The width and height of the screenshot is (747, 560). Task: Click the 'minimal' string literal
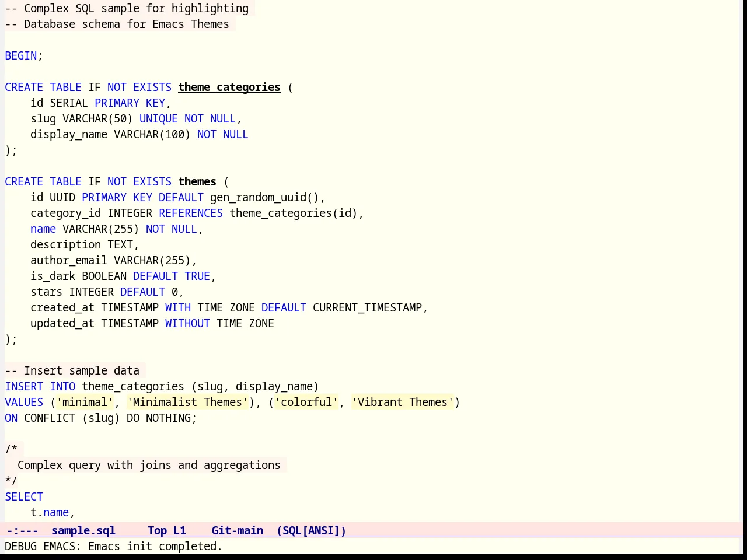tap(85, 402)
